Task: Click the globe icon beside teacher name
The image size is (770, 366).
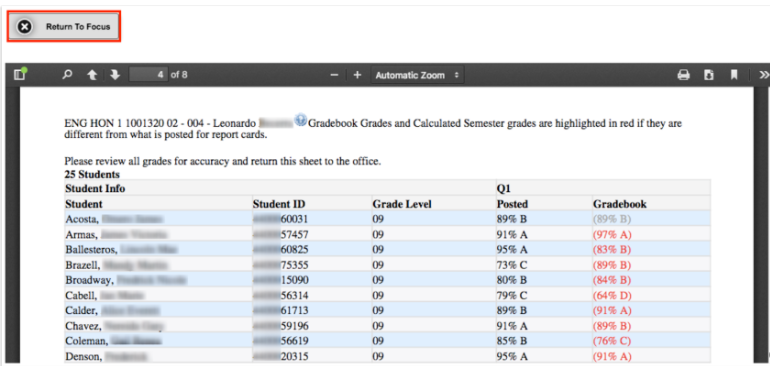Action: (301, 119)
